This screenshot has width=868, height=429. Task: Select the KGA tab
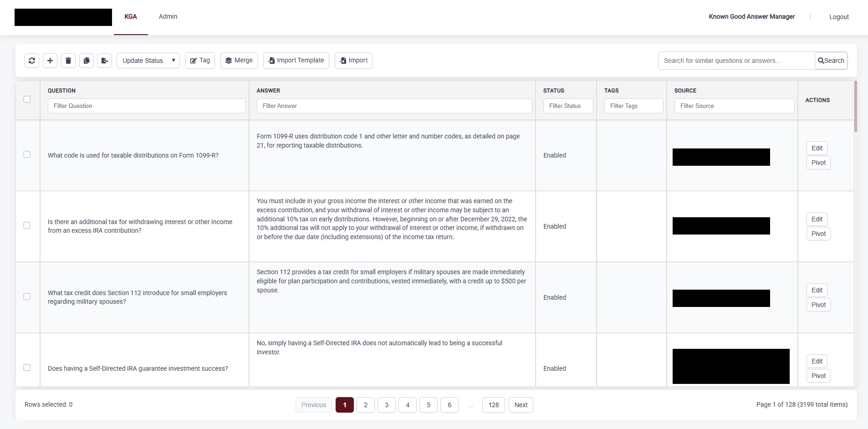(x=131, y=16)
